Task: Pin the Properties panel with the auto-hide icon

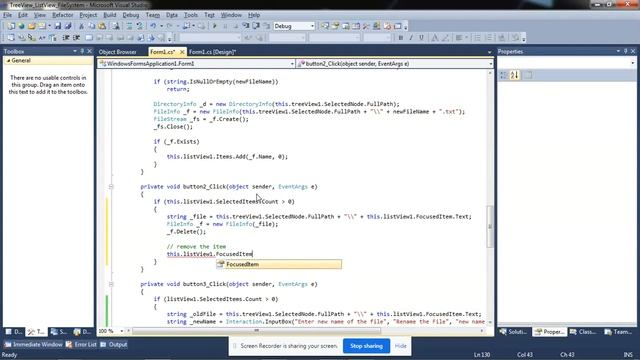Action: coord(625,51)
